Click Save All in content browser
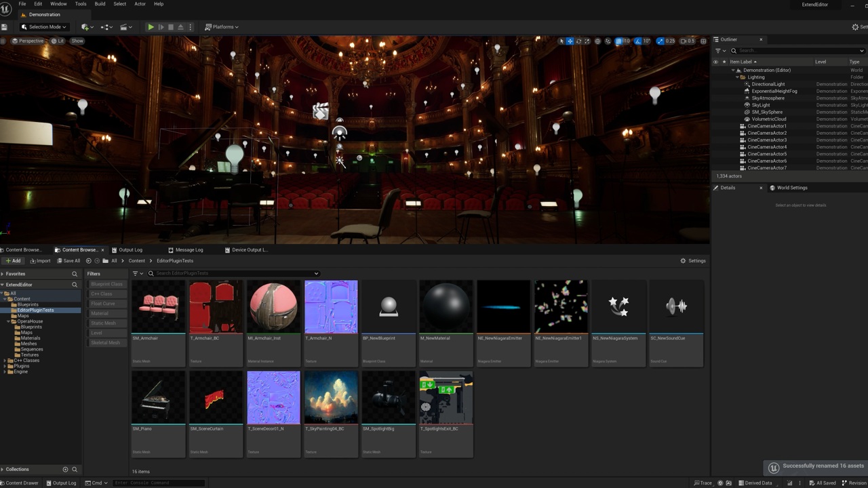The height and width of the screenshot is (488, 868). coord(68,260)
